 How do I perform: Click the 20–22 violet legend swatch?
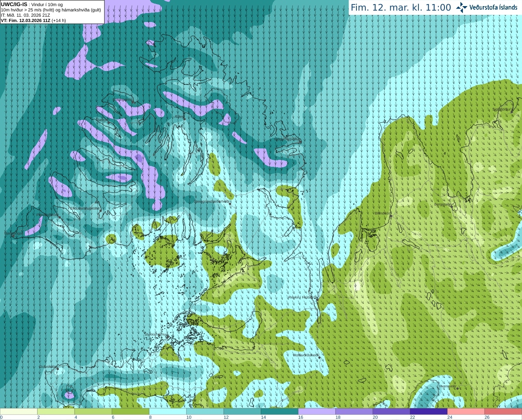tap(391, 411)
